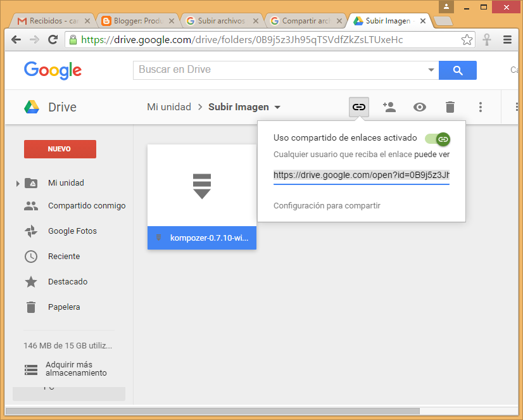Click the kompozer-0.7.10-wi... file name
523x420 pixels.
[209, 238]
